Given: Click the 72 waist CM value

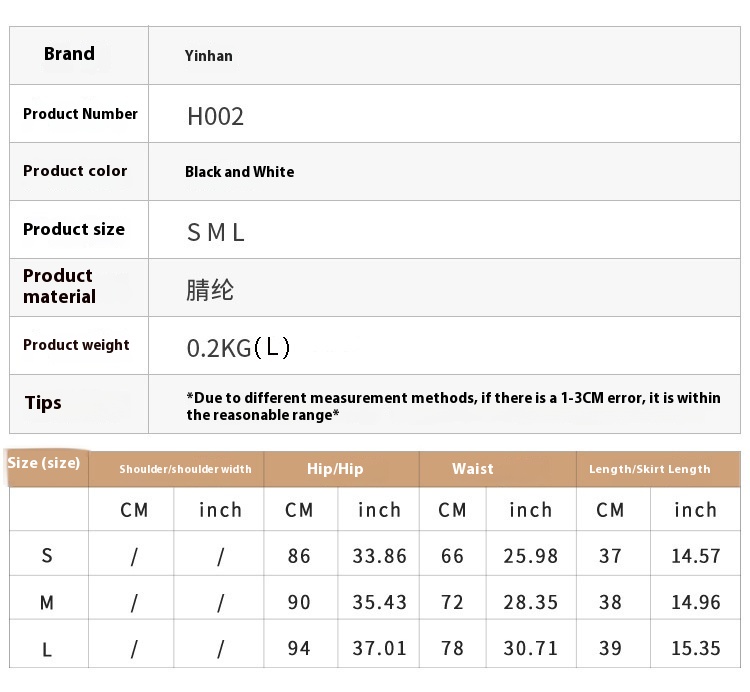Looking at the screenshot, I should tap(452, 602).
